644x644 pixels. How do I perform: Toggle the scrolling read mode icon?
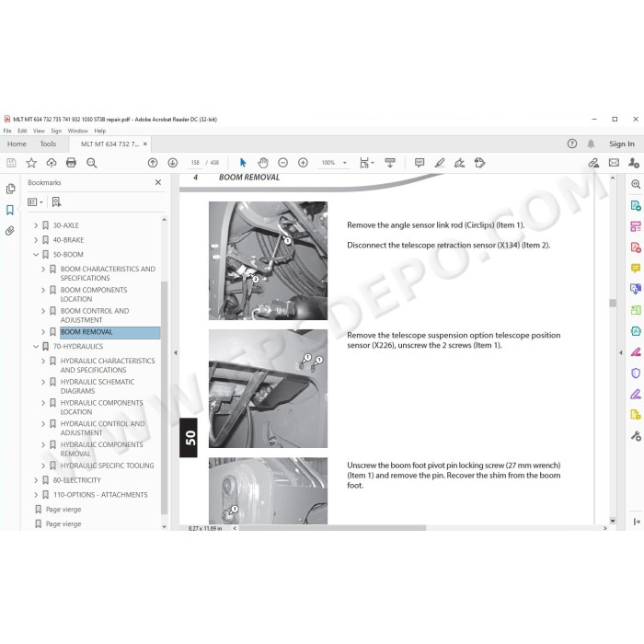pyautogui.click(x=390, y=163)
